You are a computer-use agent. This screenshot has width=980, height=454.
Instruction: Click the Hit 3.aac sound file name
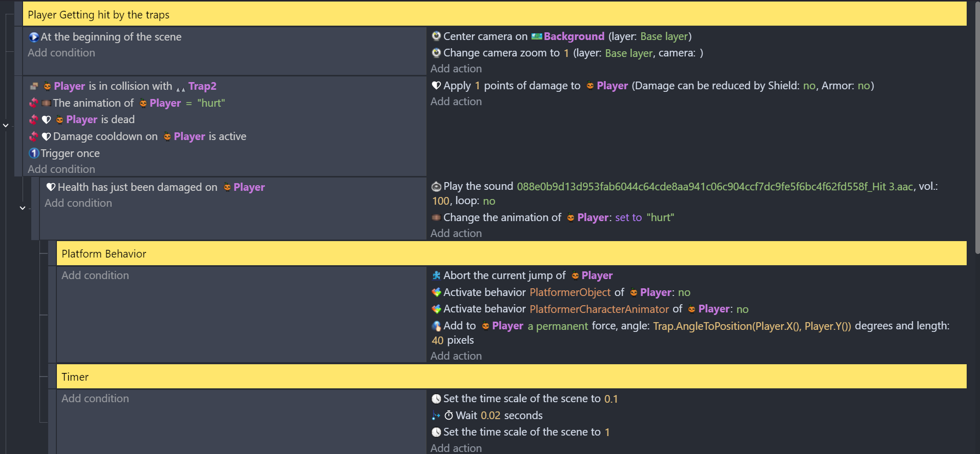coord(715,187)
